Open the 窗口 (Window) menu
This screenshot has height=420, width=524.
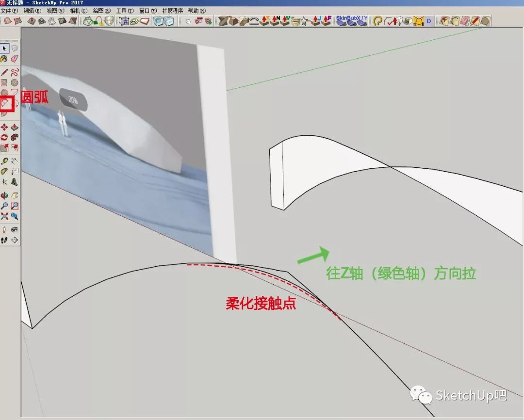point(147,11)
